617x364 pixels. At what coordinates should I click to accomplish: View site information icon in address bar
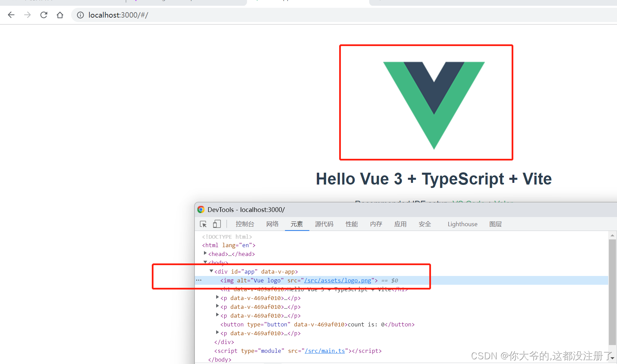(80, 15)
